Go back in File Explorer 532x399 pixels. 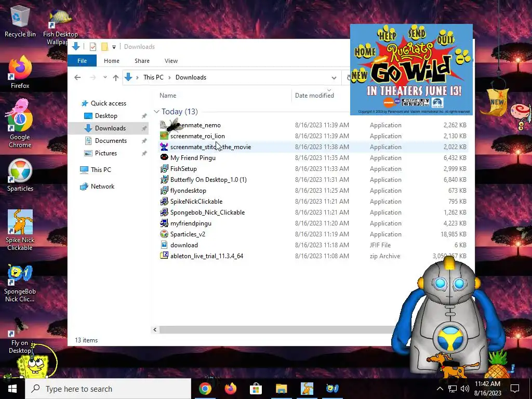coord(77,77)
